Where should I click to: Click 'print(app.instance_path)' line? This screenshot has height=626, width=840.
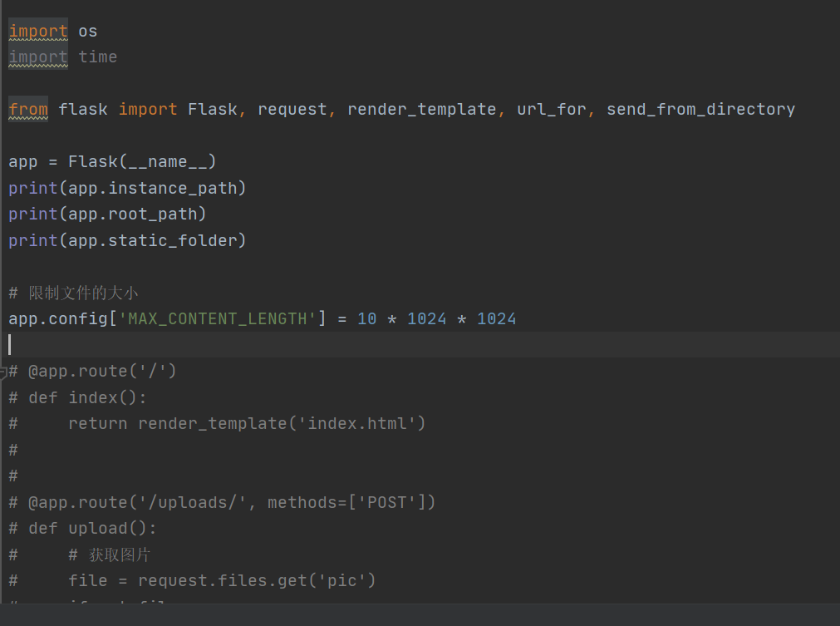click(127, 188)
